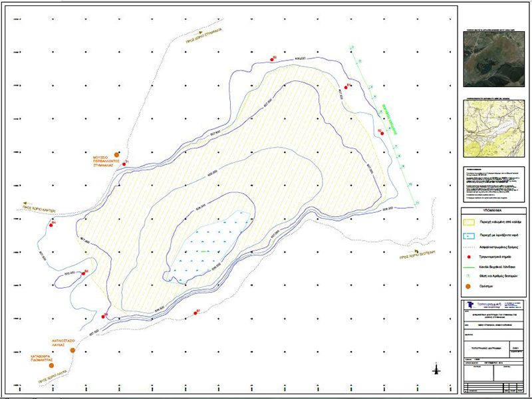Click the Τριγωνομετρικό σημείο legend text
Screen dimensions: 532x399
pyautogui.click(x=495, y=257)
